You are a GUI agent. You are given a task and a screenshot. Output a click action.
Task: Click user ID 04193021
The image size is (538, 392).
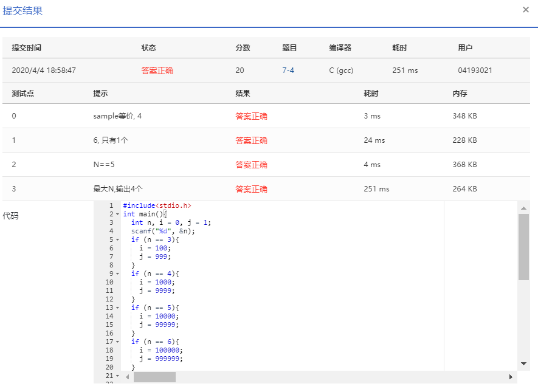pyautogui.click(x=475, y=70)
